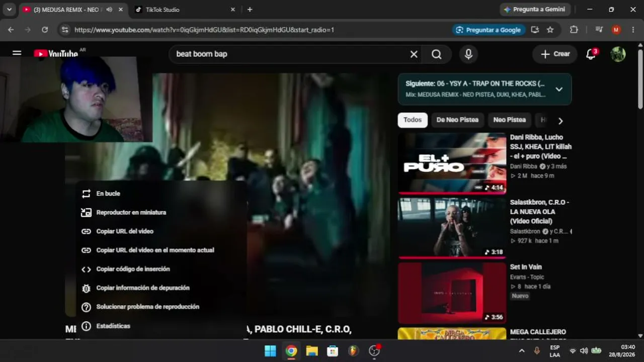This screenshot has height=362, width=644.
Task: Click the Salastkbron channel name
Action: click(525, 231)
